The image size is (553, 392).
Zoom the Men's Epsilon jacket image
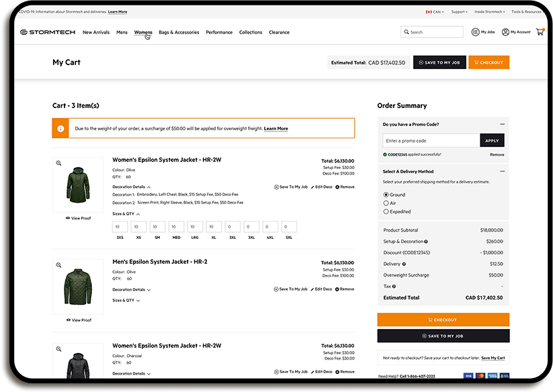(58, 265)
